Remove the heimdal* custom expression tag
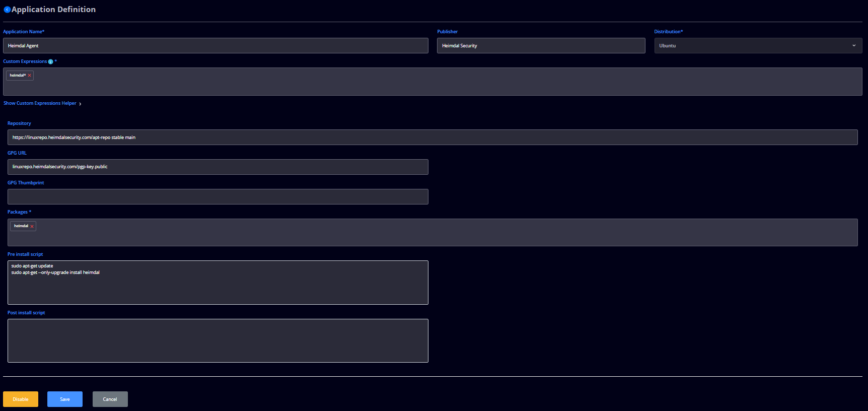The width and height of the screenshot is (868, 411). coord(29,76)
